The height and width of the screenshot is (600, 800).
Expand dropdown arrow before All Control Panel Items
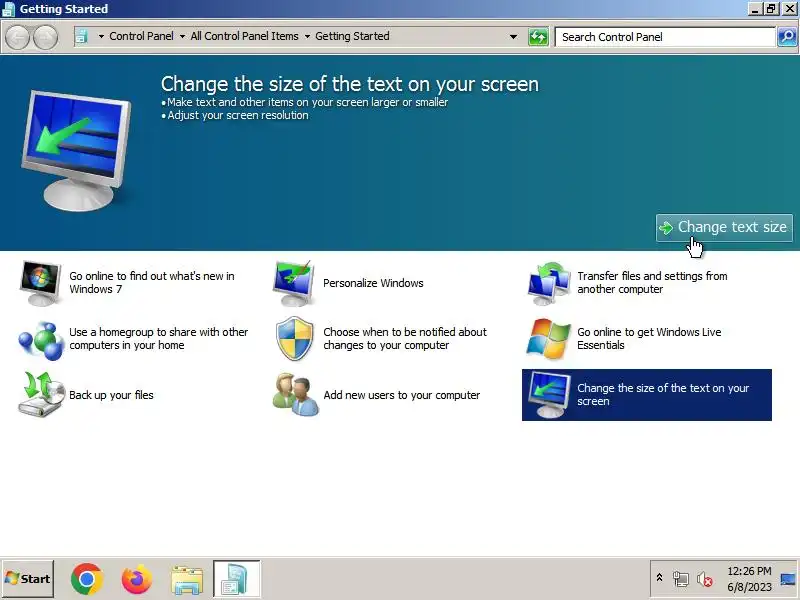pyautogui.click(x=182, y=37)
